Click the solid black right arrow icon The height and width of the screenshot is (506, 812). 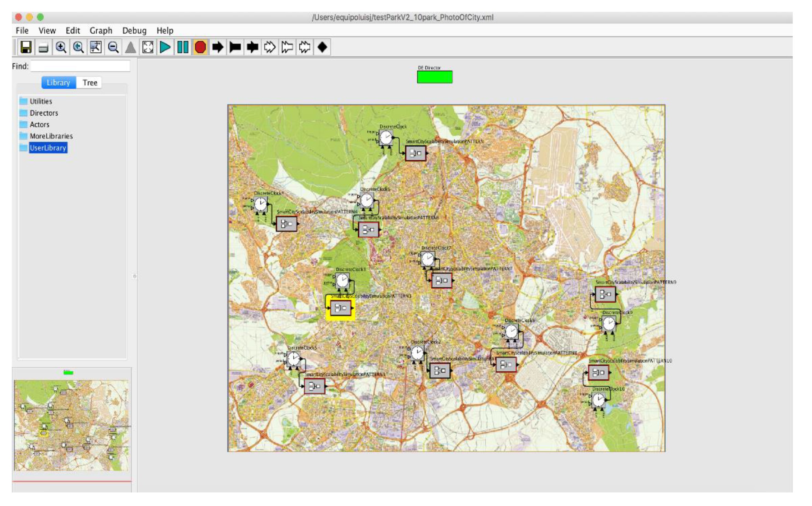(218, 47)
